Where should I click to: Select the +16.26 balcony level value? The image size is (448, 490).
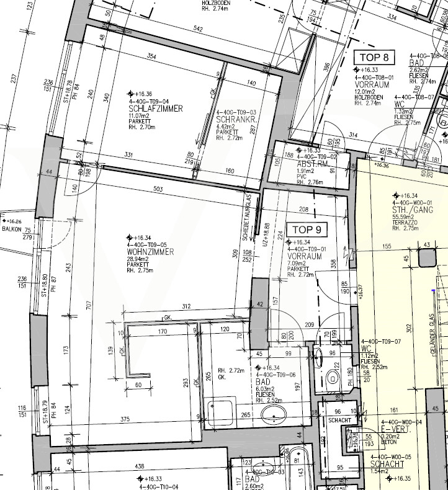point(14,221)
